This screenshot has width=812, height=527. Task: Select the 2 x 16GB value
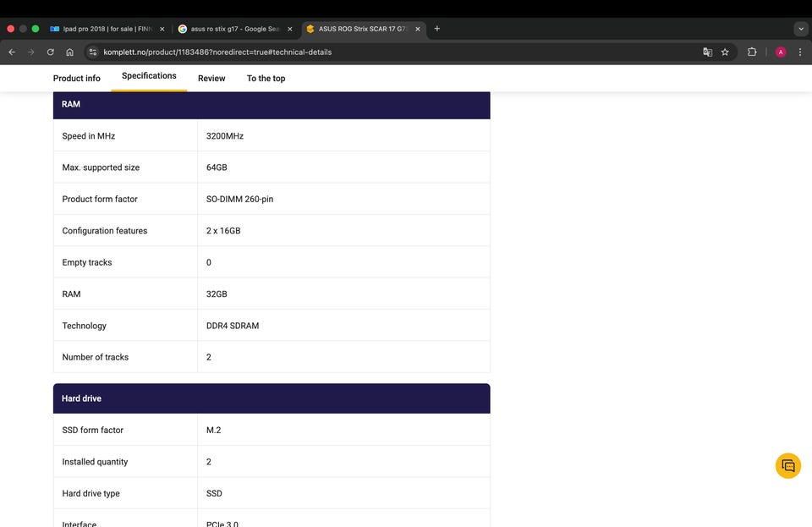pos(223,230)
